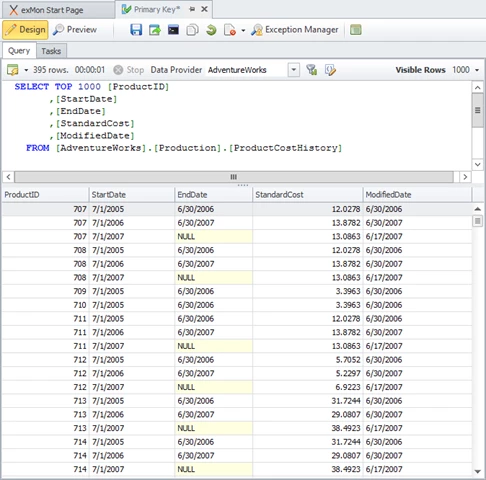486x480 pixels.
Task: Click the query edit pencil icon
Action: [330, 70]
